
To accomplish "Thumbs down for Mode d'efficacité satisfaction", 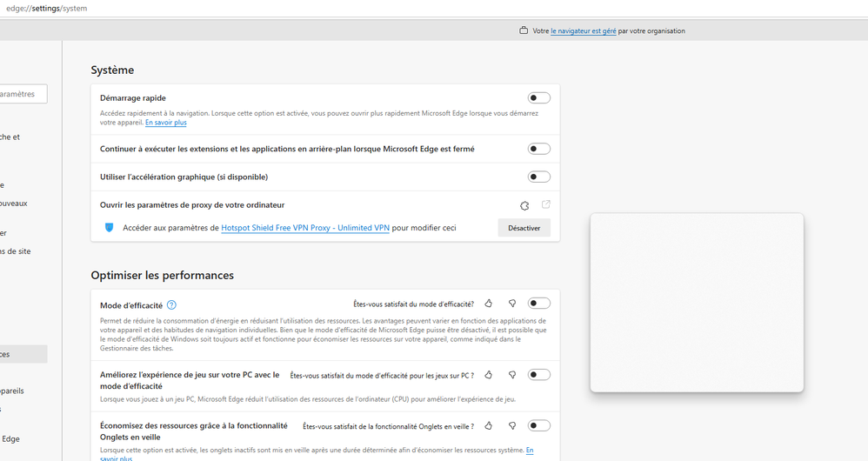I will coord(512,304).
